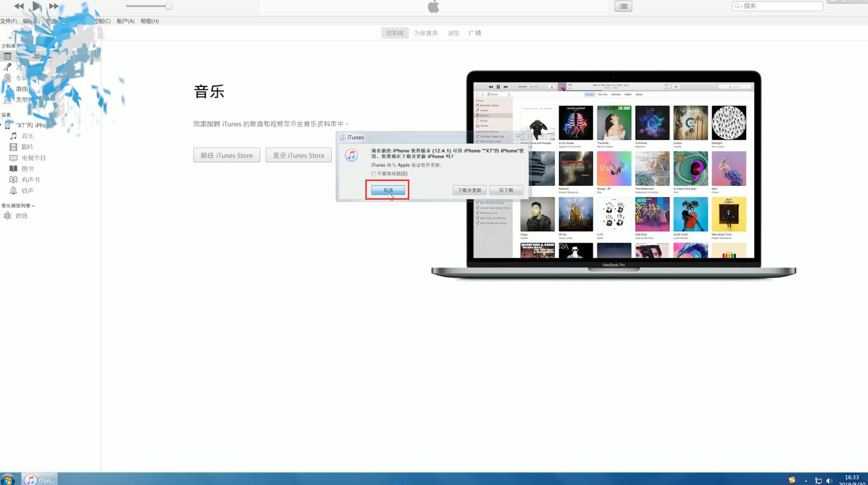The image size is (868, 485).
Task: Switch to the 广播 tab
Action: pos(475,33)
